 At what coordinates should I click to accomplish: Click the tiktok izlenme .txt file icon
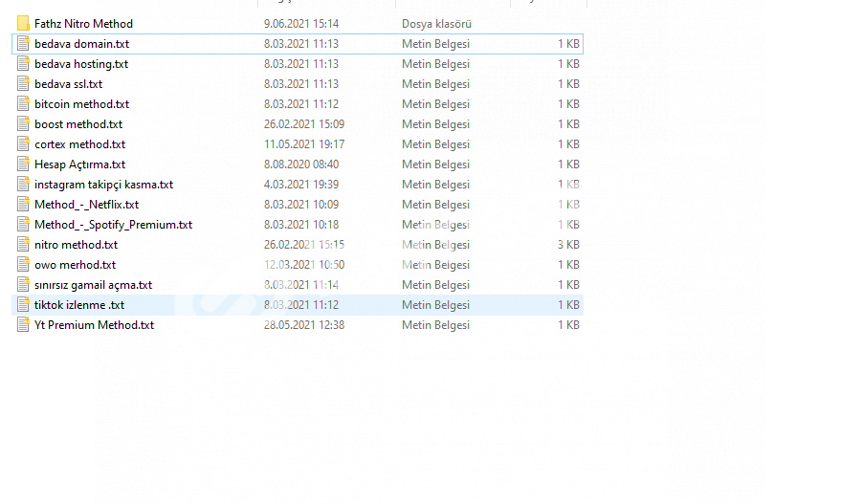pos(23,305)
